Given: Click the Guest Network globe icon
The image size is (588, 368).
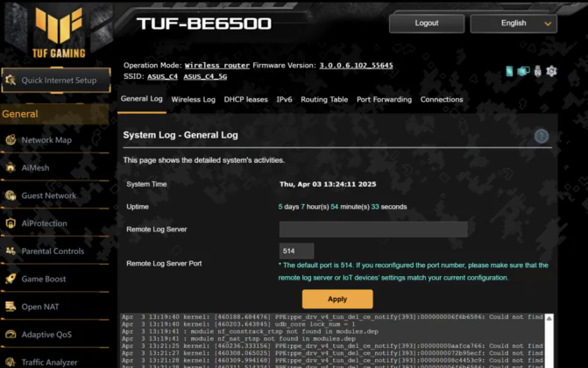Looking at the screenshot, I should point(11,195).
